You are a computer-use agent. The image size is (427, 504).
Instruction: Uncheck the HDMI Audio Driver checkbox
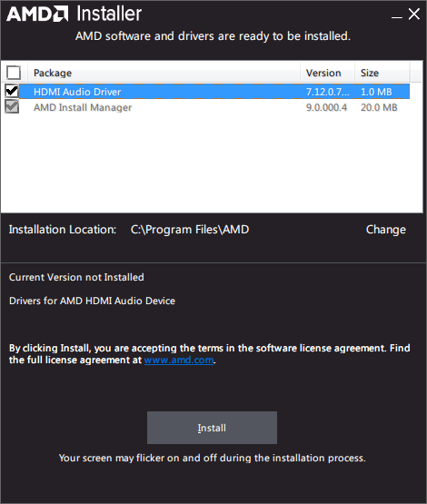tap(12, 92)
